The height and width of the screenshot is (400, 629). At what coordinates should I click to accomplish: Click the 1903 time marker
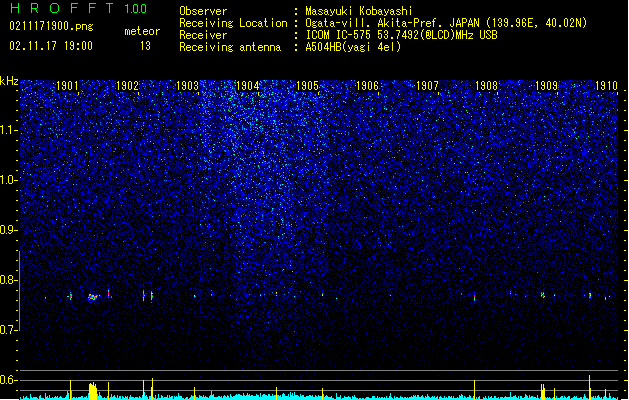coord(187,86)
